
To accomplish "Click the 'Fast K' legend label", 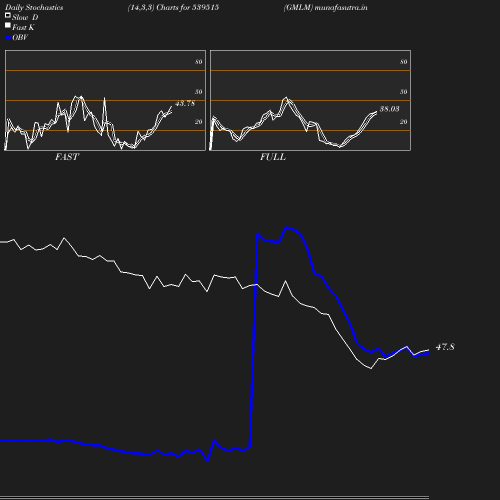I will (x=23, y=27).
